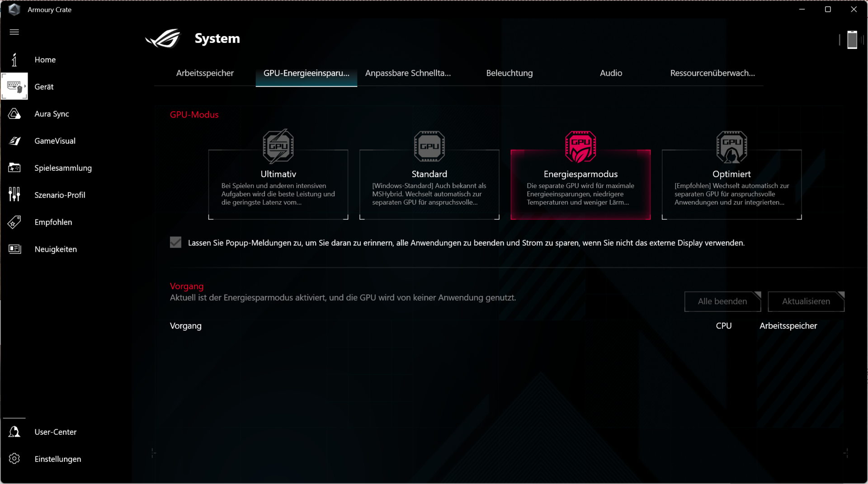Screen dimensions: 868x484
Task: Click the ROG logo beside System
Action: tap(163, 38)
